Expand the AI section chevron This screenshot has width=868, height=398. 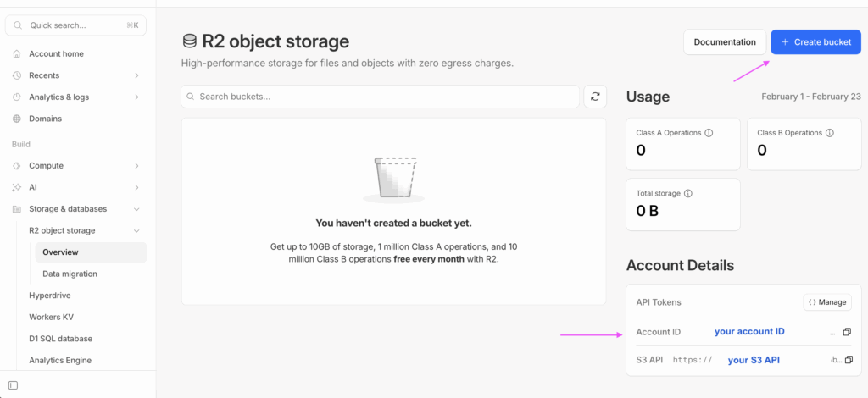tap(136, 187)
